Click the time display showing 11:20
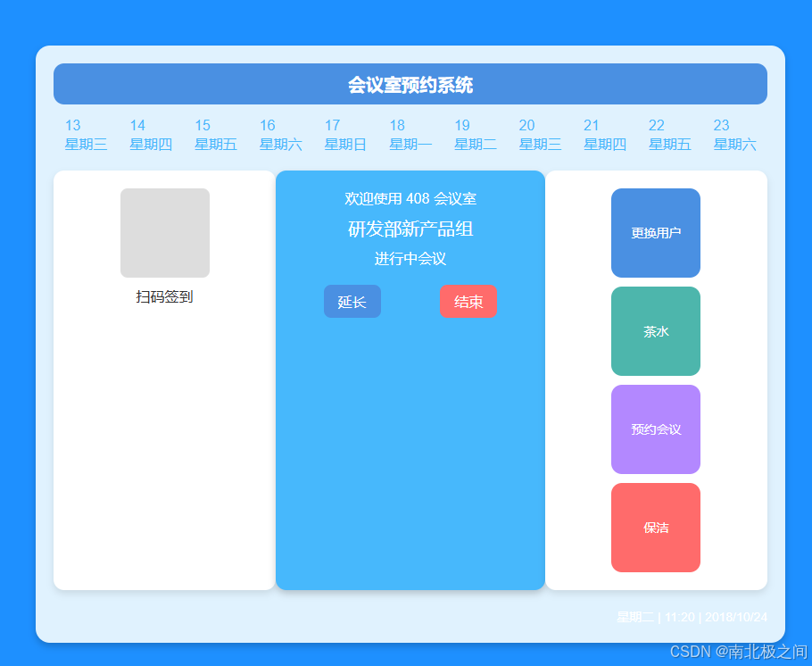This screenshot has height=666, width=812. 676,616
